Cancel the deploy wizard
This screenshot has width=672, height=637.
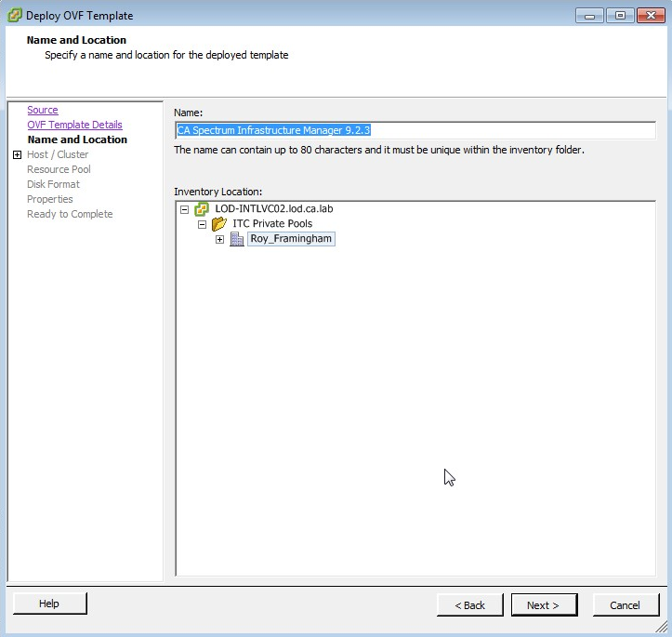click(x=626, y=604)
